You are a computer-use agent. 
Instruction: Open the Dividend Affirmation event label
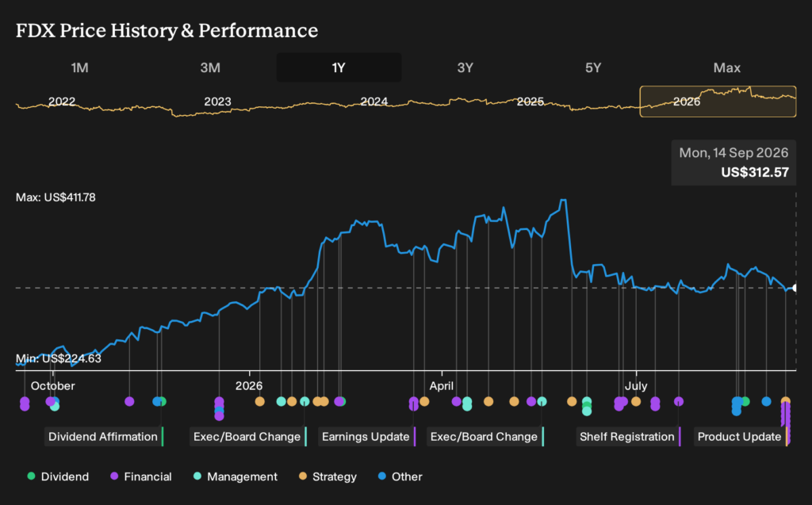[103, 437]
